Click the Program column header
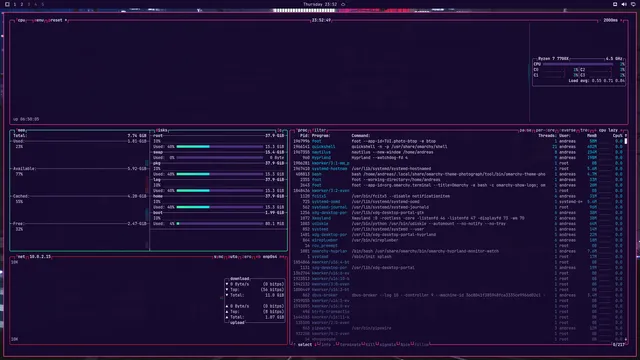Screen dimensions: 640x360 (x=321, y=136)
